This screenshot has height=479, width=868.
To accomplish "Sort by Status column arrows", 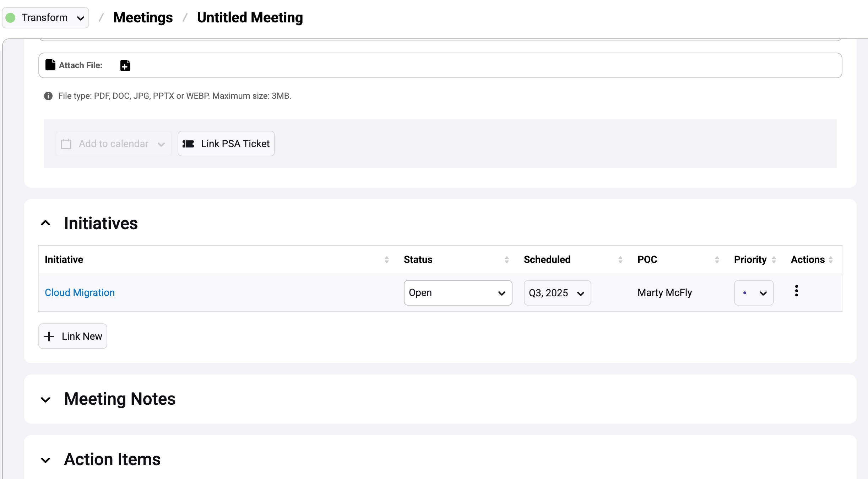I will [507, 260].
